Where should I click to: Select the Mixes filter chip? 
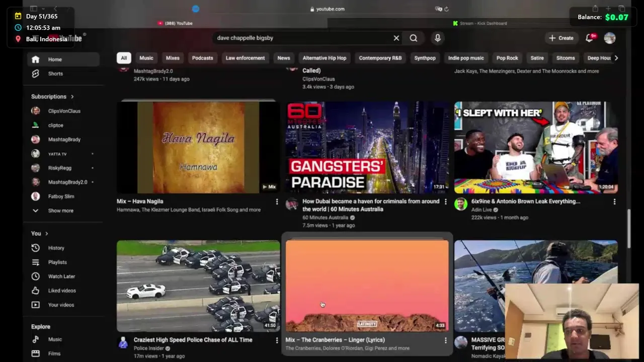click(x=173, y=58)
